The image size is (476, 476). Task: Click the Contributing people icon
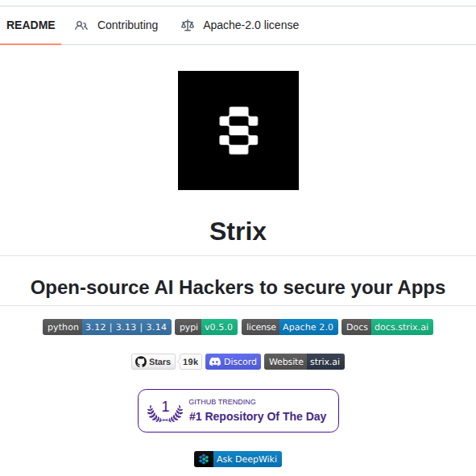point(81,26)
